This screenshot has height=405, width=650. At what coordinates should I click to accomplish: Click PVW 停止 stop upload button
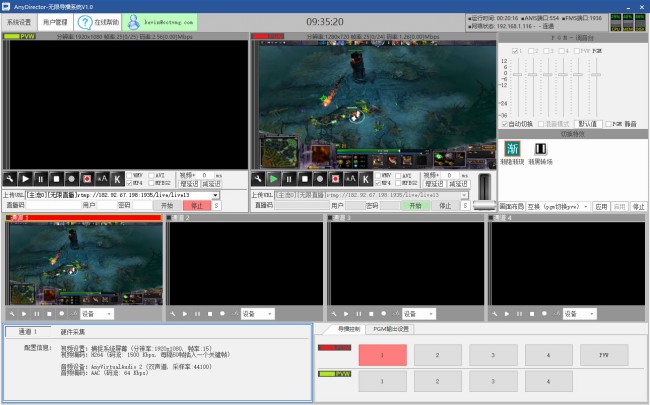coord(197,205)
